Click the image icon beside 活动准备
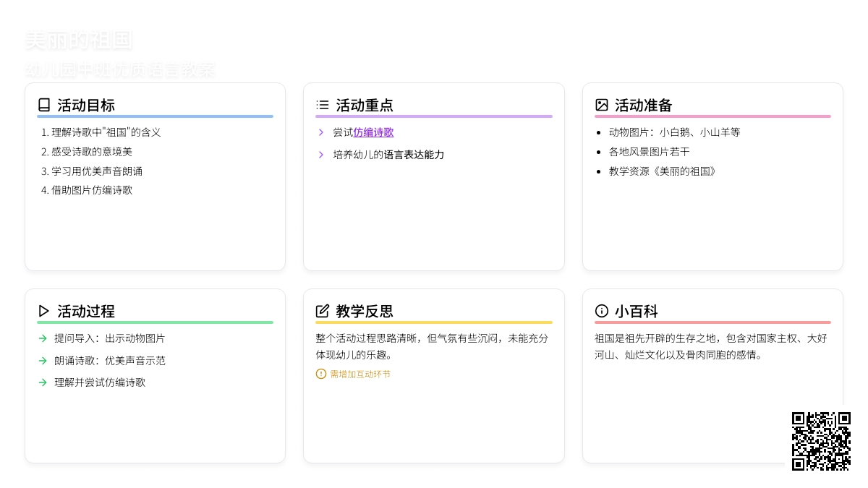The width and height of the screenshot is (868, 488). click(x=602, y=105)
